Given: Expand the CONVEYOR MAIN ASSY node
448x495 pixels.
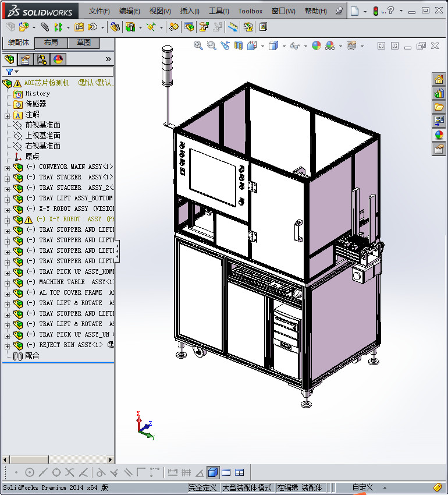Looking at the screenshot, I should click(x=7, y=168).
